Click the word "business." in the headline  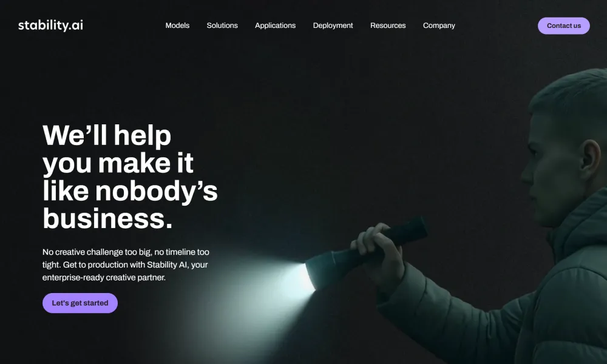tap(107, 218)
